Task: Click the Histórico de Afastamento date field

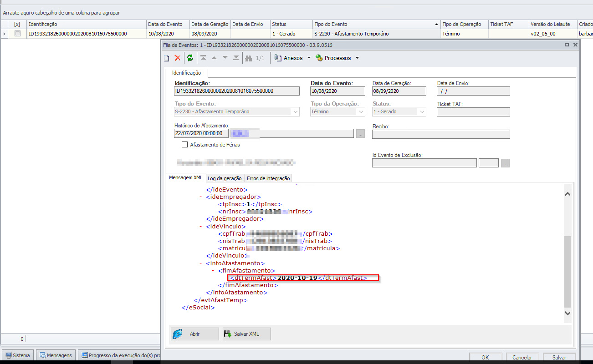Action: (x=200, y=134)
